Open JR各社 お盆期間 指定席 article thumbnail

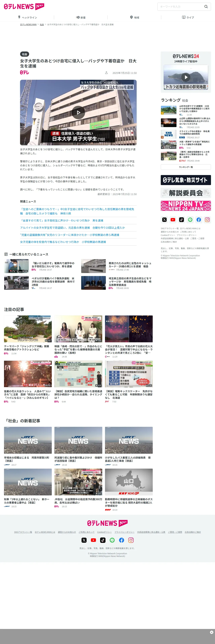78,482
